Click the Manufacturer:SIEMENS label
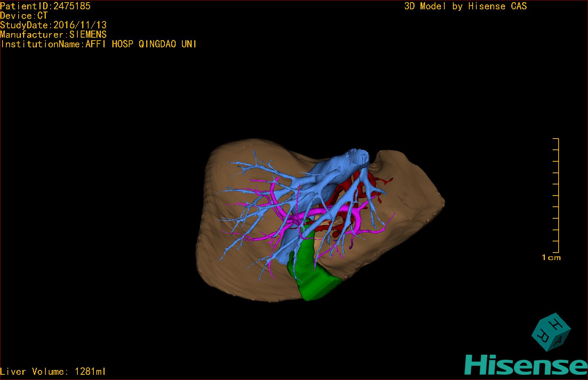 tap(54, 35)
